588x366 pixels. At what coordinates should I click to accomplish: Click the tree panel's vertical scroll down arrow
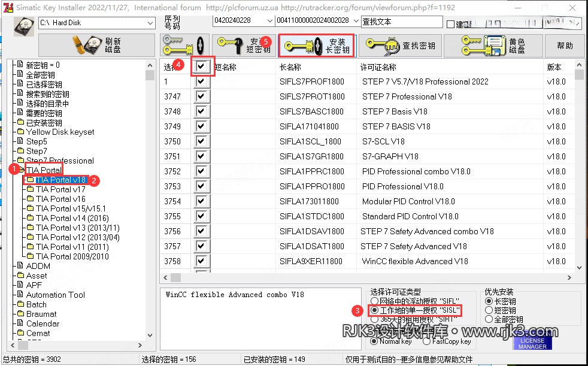[150, 335]
